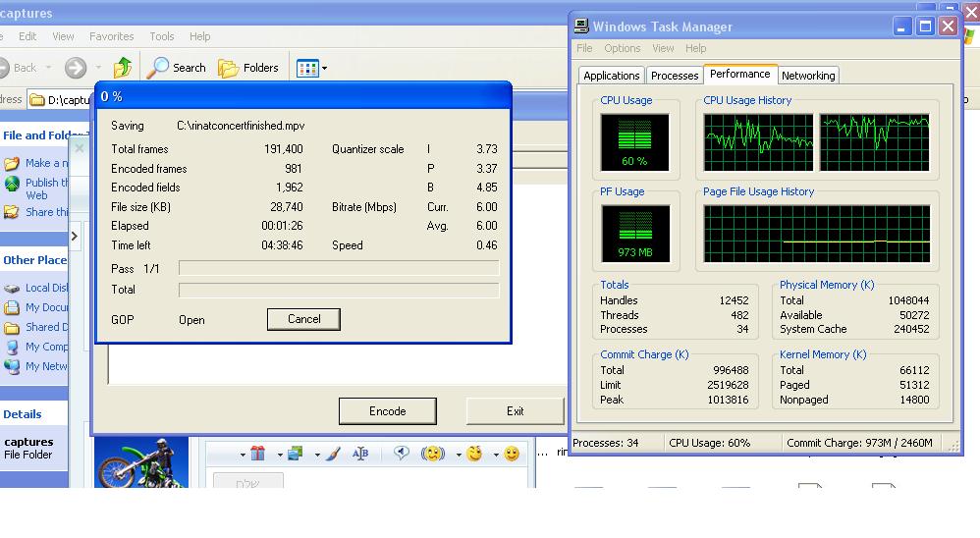Click the address bar showing D:\captu
Screen dimensions: 980x538
pos(61,100)
